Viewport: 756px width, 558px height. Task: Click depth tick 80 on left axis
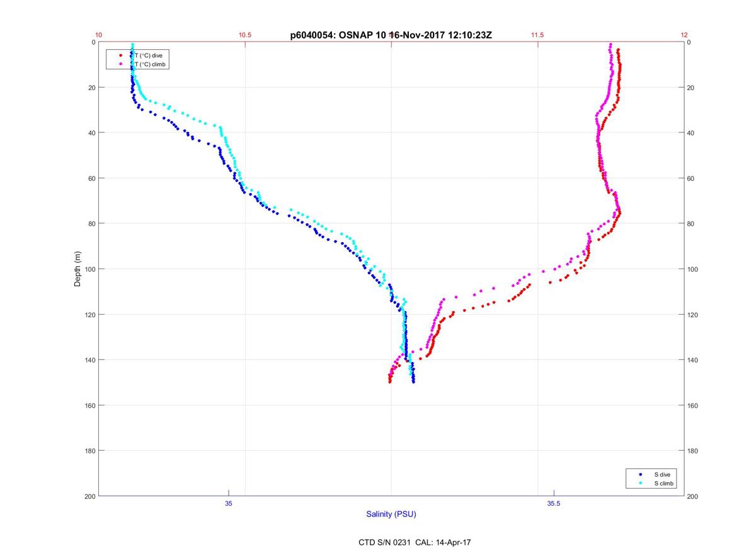click(91, 224)
